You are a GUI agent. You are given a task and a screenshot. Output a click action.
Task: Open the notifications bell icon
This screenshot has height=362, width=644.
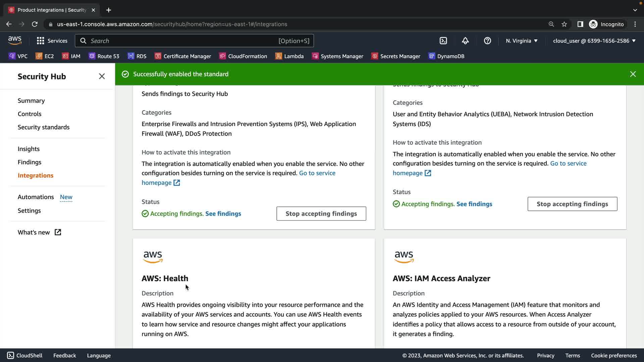465,41
